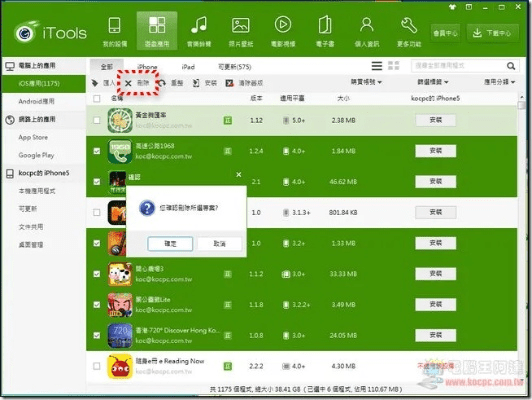Select iOS應用(1175) in sidebar
This screenshot has height=400, width=532.
tap(43, 83)
